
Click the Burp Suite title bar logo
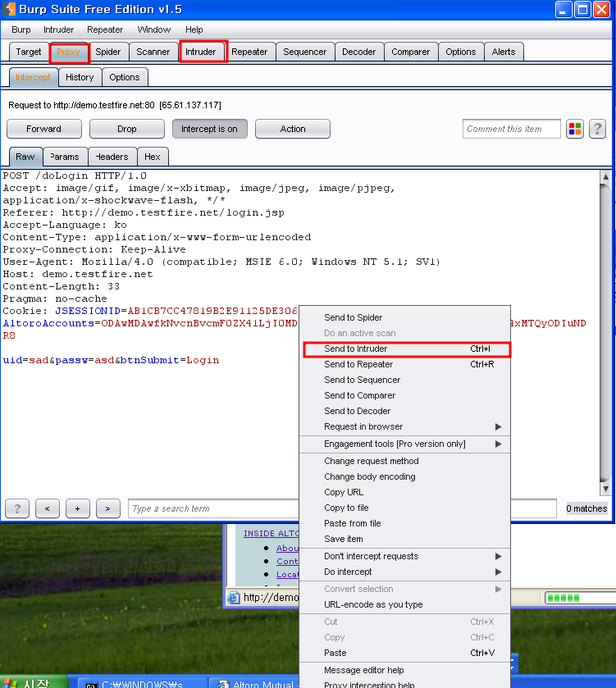point(9,9)
